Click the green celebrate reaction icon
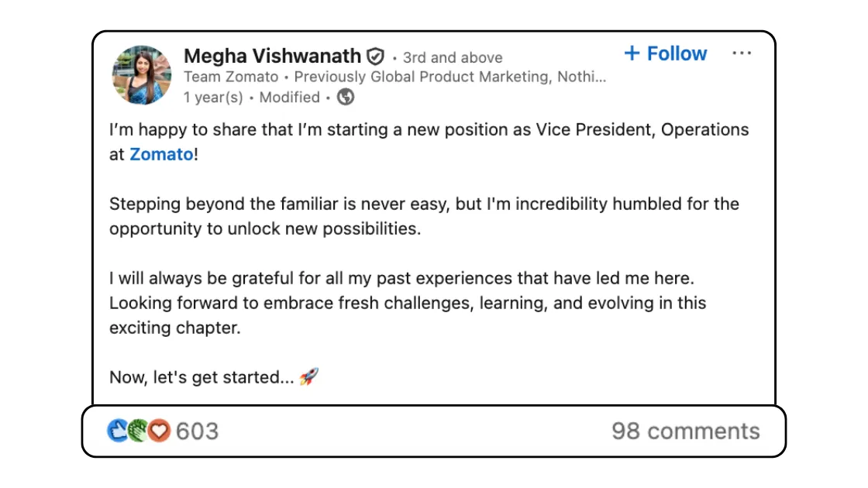This screenshot has width=868, height=488. point(138,431)
